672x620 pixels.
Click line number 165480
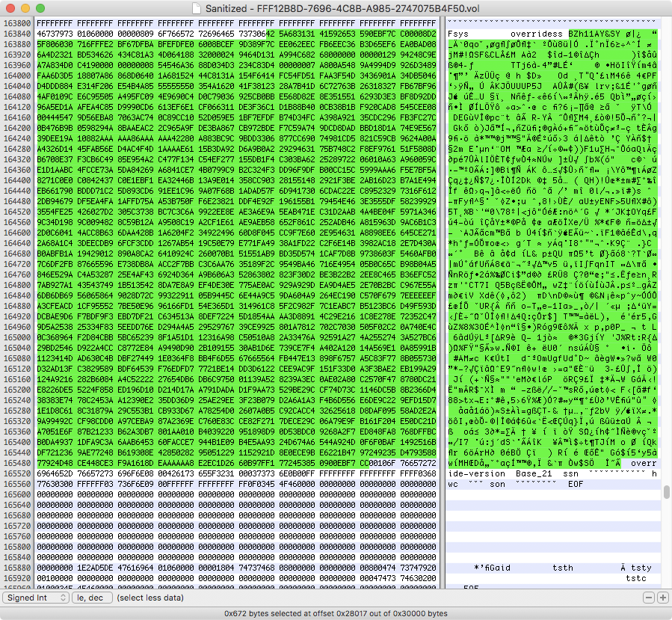pos(17,463)
